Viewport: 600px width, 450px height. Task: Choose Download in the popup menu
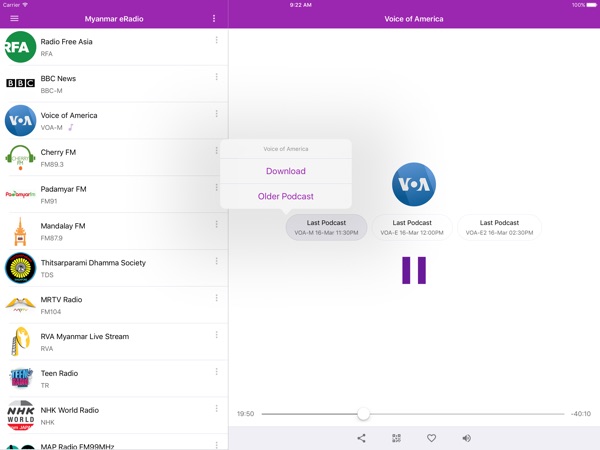click(286, 171)
